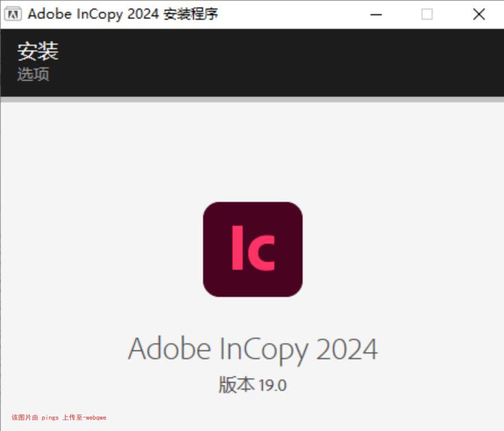This screenshot has width=504, height=431.
Task: Close the Adobe InCopy 2024 installer
Action: click(479, 15)
